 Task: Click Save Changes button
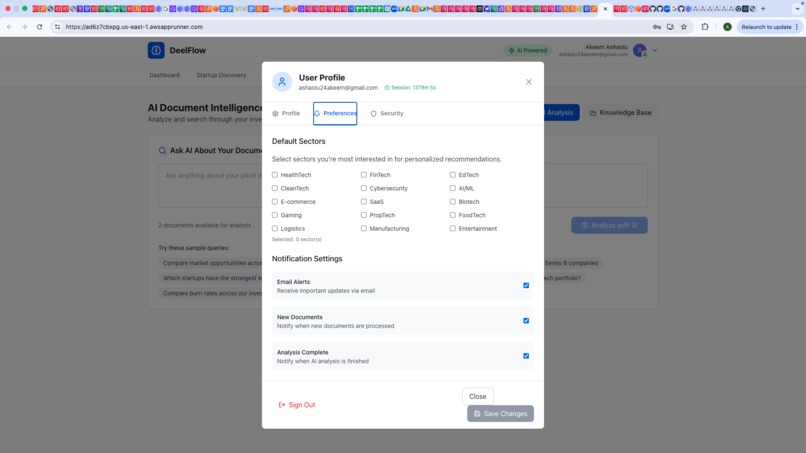[x=500, y=413]
